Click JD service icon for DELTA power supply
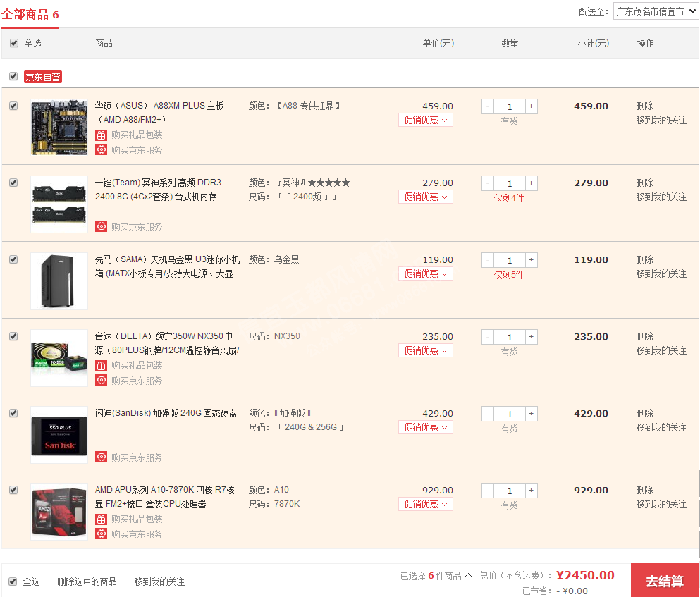 click(102, 380)
